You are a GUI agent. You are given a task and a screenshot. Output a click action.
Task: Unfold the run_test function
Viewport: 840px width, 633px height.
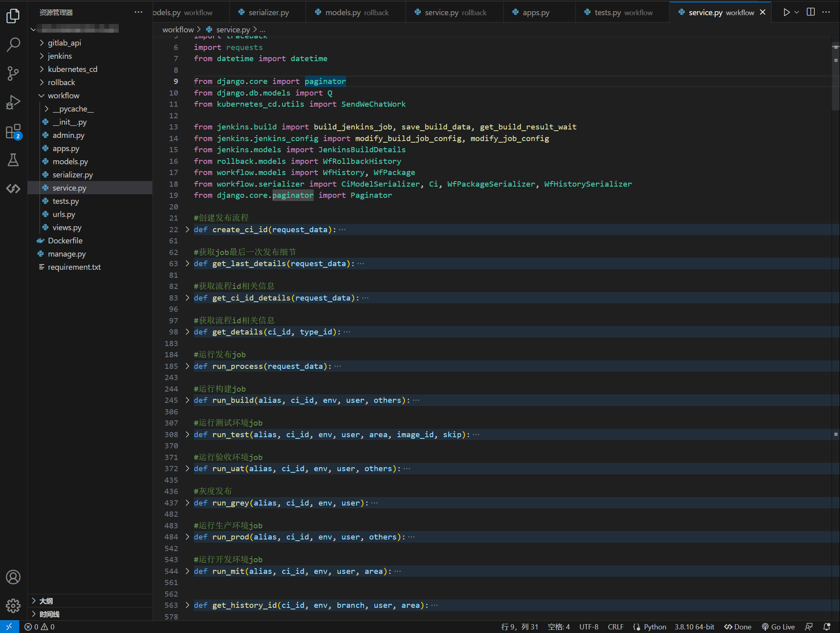click(187, 434)
